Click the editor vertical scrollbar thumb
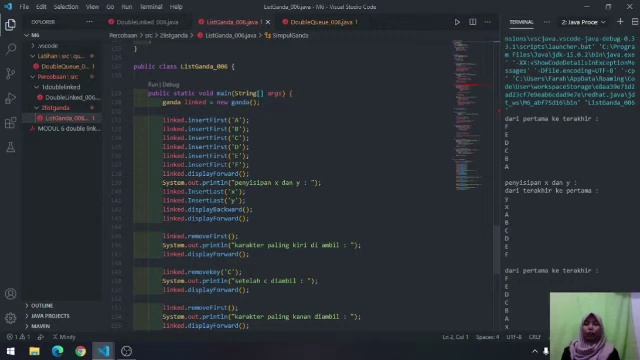The width and height of the screenshot is (640, 360). click(x=497, y=249)
